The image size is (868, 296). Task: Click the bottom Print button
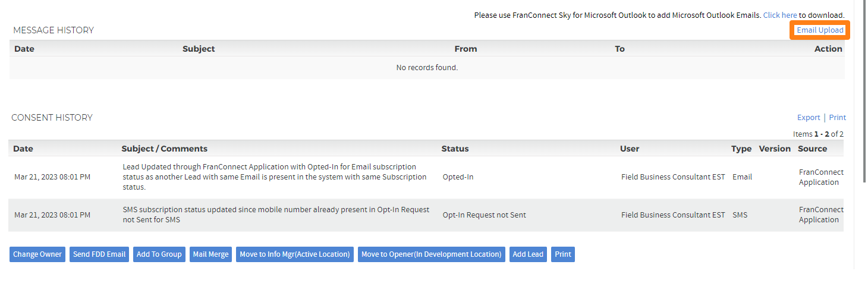pos(563,254)
